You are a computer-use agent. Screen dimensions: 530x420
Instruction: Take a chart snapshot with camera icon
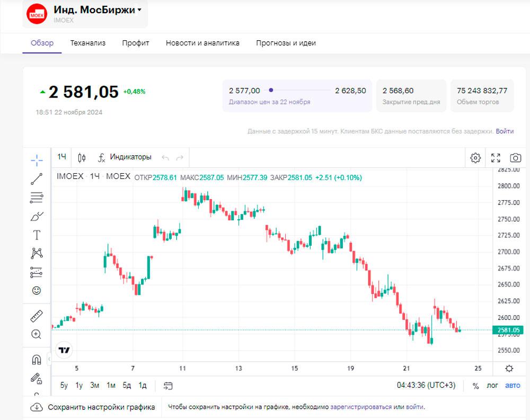coord(515,157)
